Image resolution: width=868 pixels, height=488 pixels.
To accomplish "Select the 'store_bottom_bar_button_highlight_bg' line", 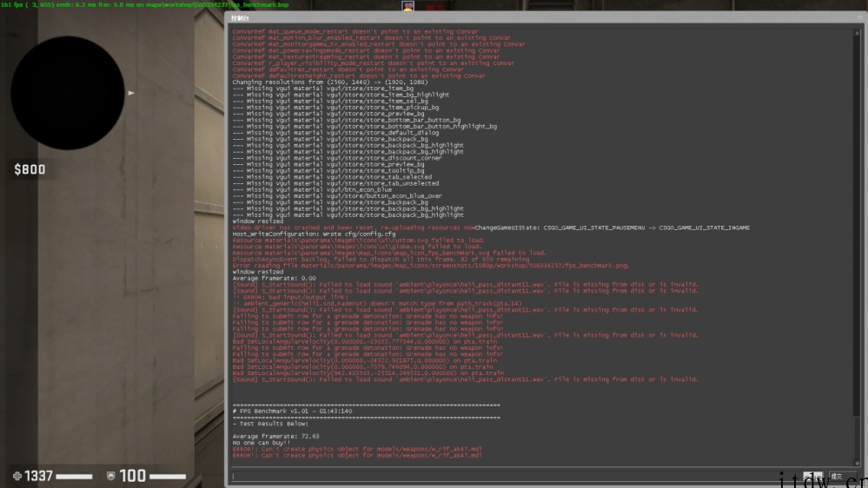I will 365,127.
